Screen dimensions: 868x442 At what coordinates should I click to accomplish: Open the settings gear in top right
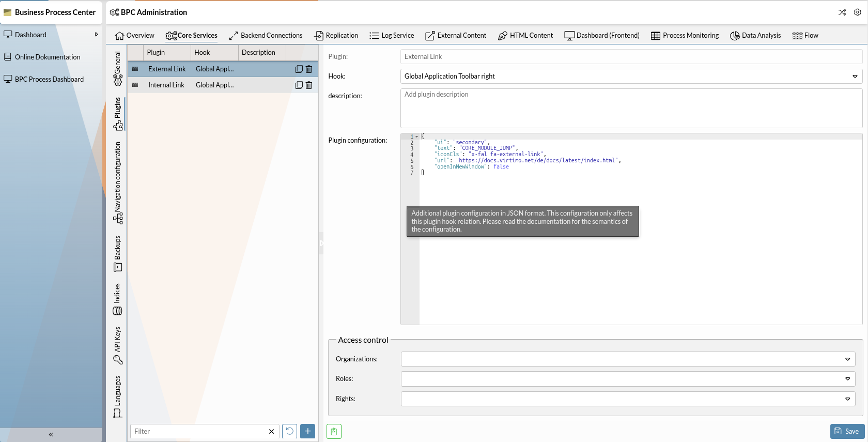click(857, 12)
